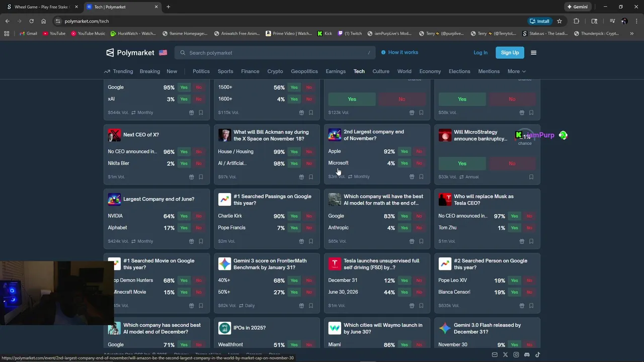Click gift icon on #1 Searched Passings card
Viewport: 644px width, 362px height.
tap(301, 241)
